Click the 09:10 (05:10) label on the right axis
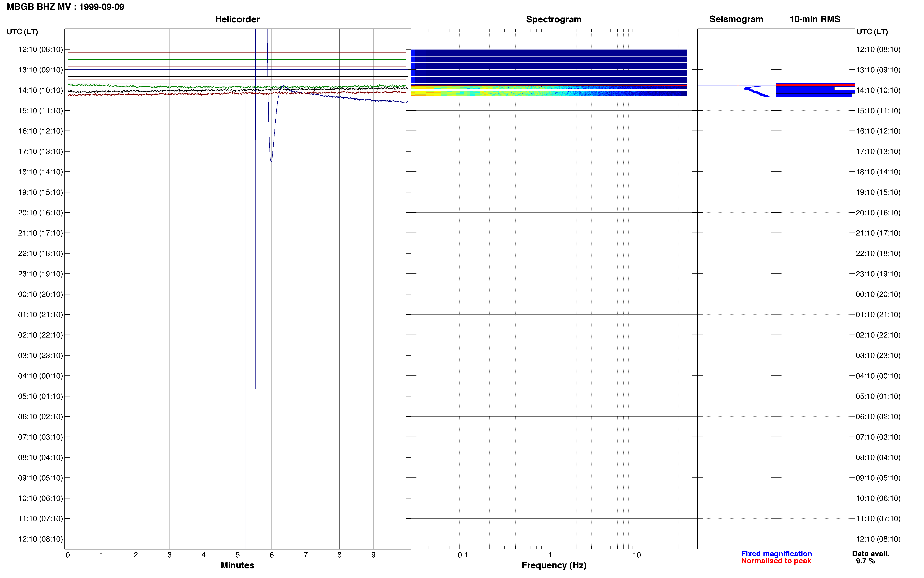Screen dimensions: 924x578 click(878, 478)
